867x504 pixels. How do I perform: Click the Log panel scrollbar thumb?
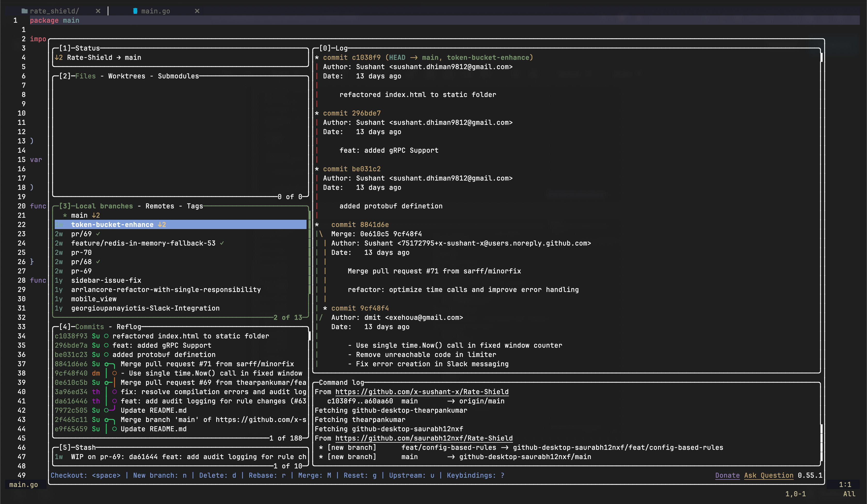click(821, 58)
